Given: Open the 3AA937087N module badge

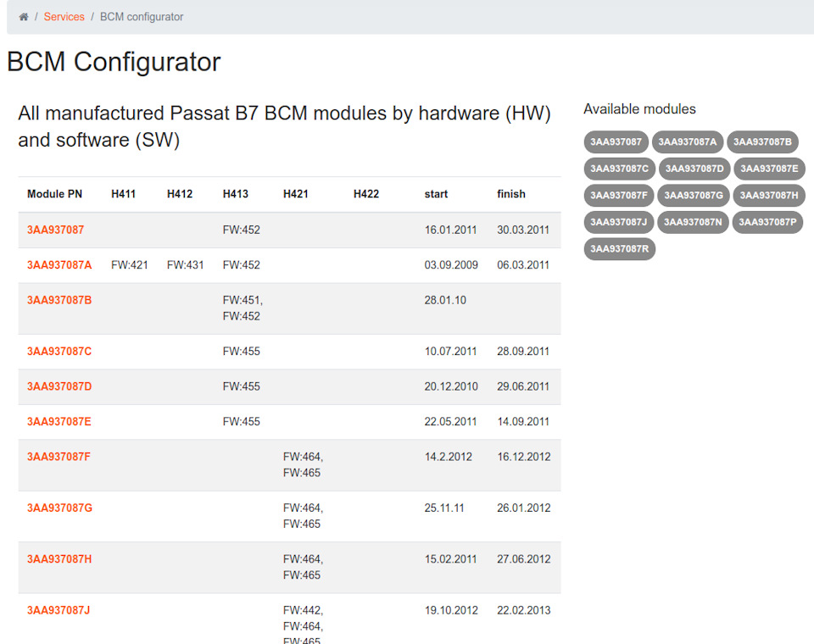Looking at the screenshot, I should click(x=693, y=222).
